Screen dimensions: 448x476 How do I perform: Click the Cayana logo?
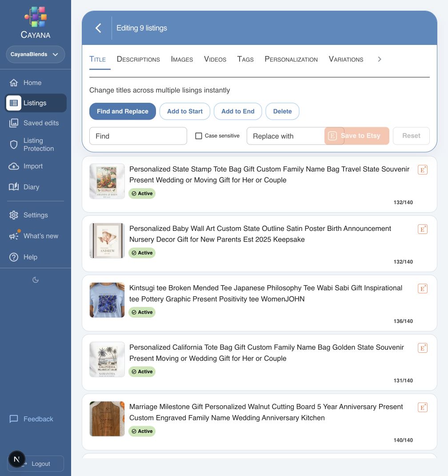36,22
